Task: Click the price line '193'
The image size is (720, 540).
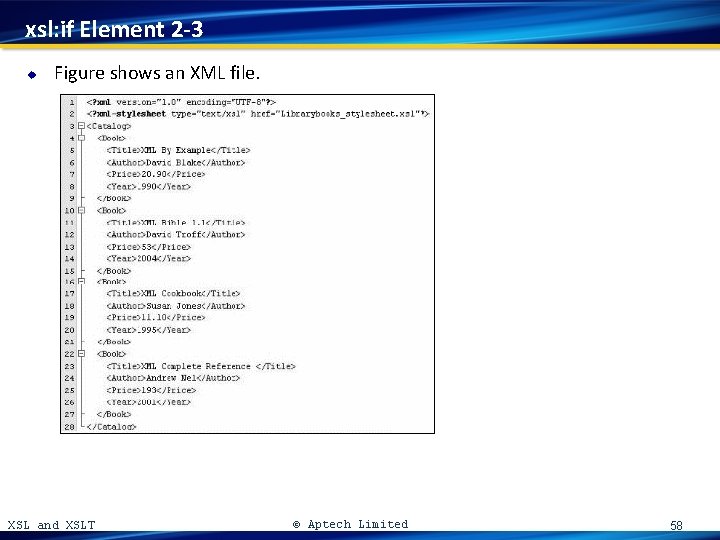Action: tap(151, 390)
